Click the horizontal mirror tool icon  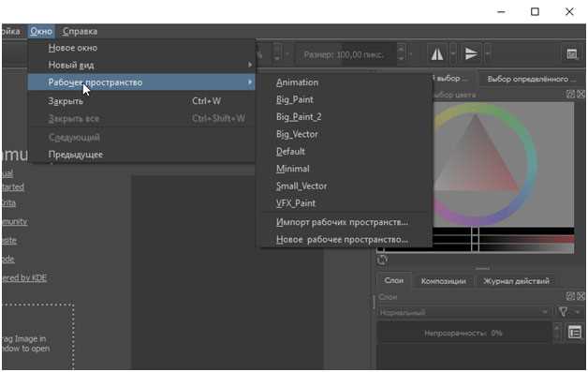[x=437, y=54]
